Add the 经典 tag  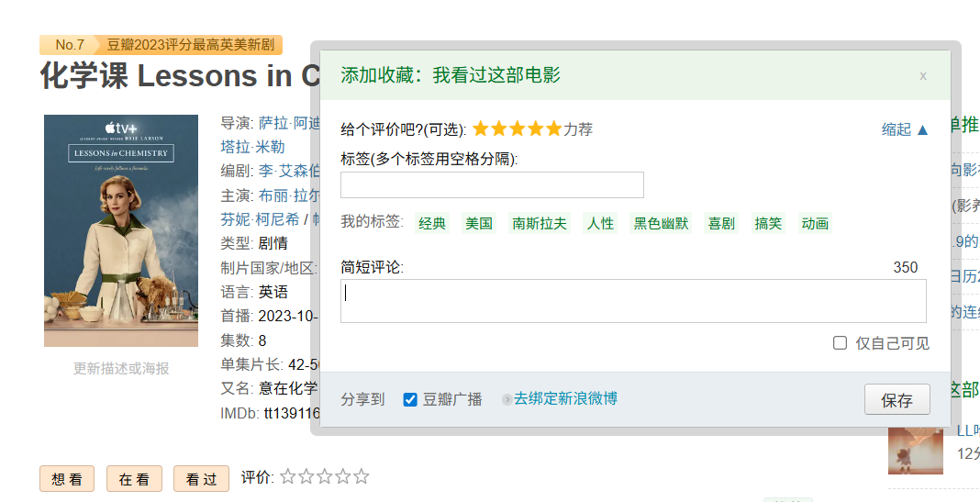point(432,223)
